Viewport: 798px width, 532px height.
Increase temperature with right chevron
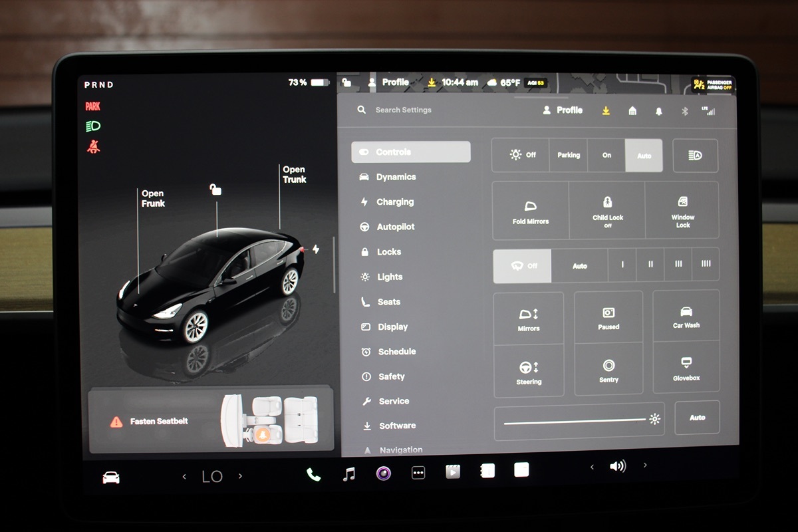pos(241,476)
